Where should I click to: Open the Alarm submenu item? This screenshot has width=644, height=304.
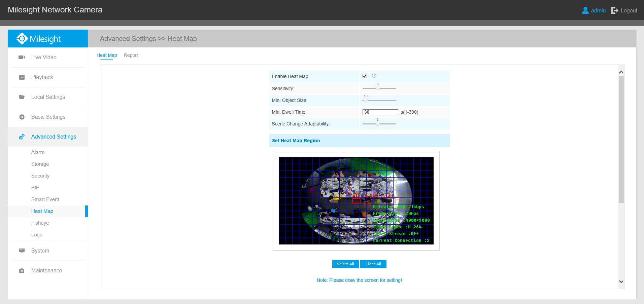tap(38, 152)
